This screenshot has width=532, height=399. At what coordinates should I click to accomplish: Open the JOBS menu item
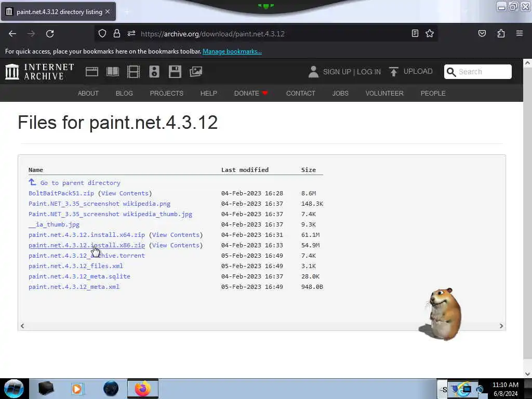[340, 94]
